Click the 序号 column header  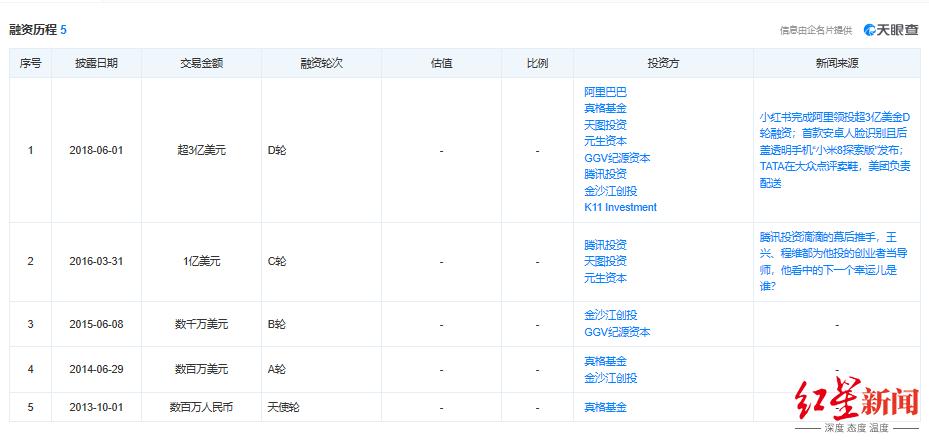tap(30, 63)
